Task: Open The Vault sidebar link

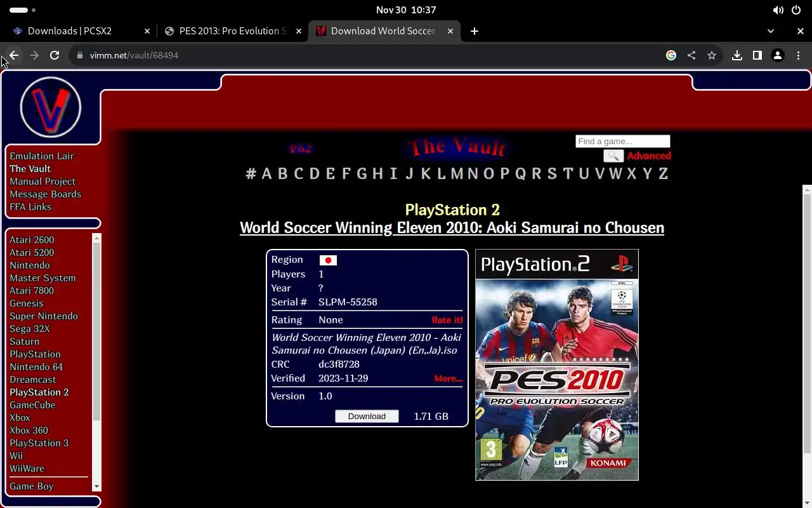Action: (x=30, y=169)
